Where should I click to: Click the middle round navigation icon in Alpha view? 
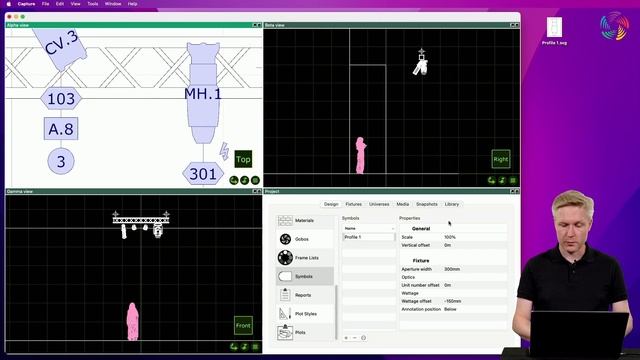click(x=244, y=180)
